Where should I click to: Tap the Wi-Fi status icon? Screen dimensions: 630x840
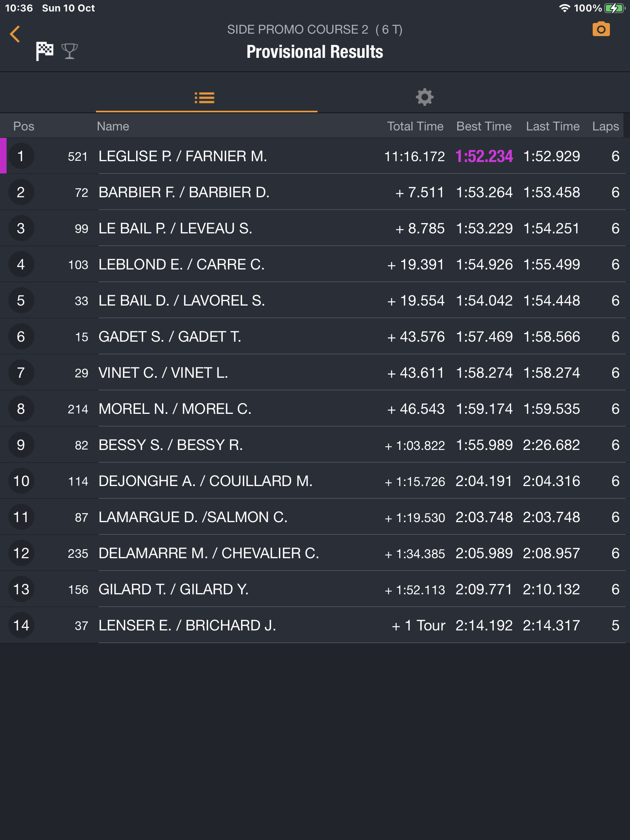[x=565, y=8]
